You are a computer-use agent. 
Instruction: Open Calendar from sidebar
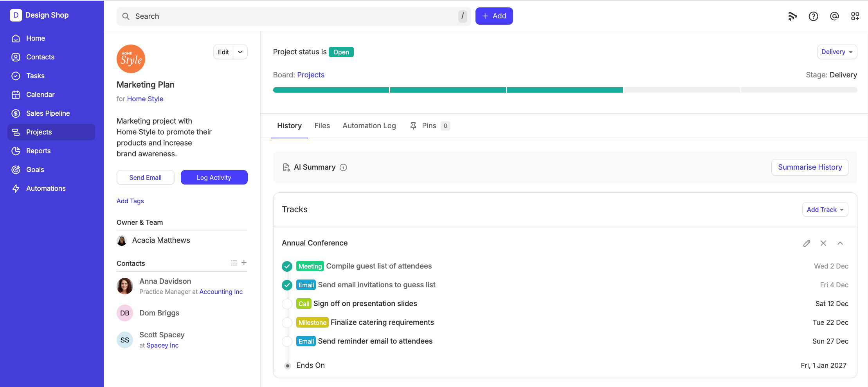click(51, 95)
